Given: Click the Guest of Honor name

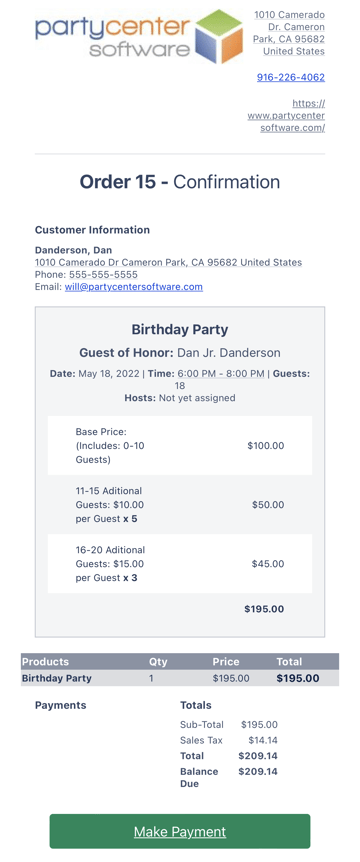Looking at the screenshot, I should click(x=229, y=353).
